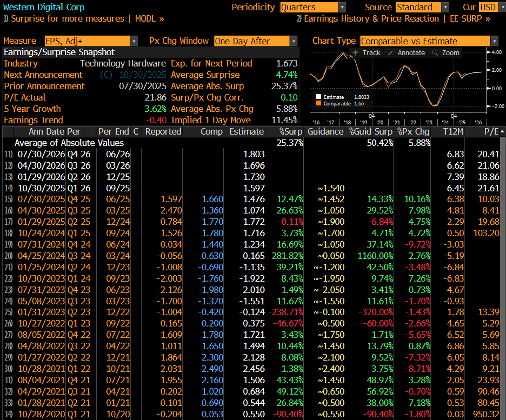Click the P/E column header
Image resolution: width=506 pixels, height=420 pixels.
pyautogui.click(x=490, y=131)
